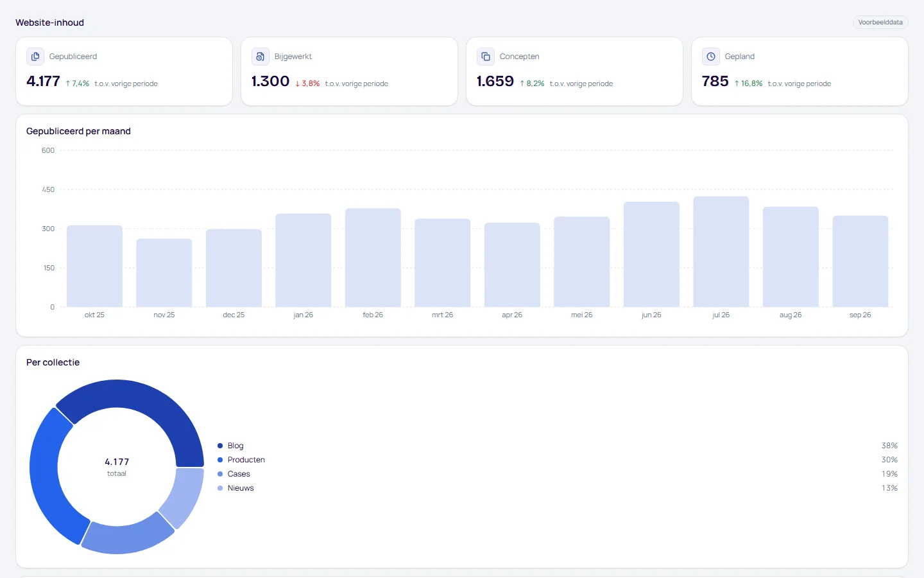This screenshot has width=924, height=578.
Task: Click the 7,4% increase indicator
Action: (78, 83)
